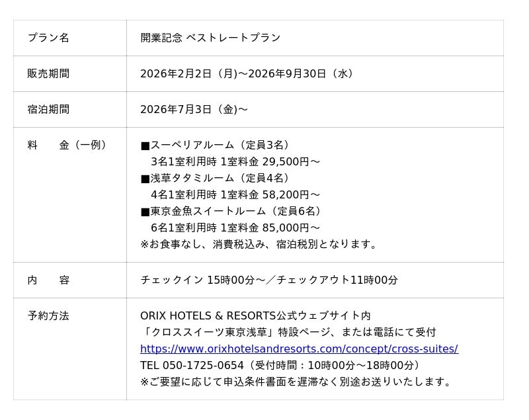Click the 85,000円 room rate line

pos(235,228)
